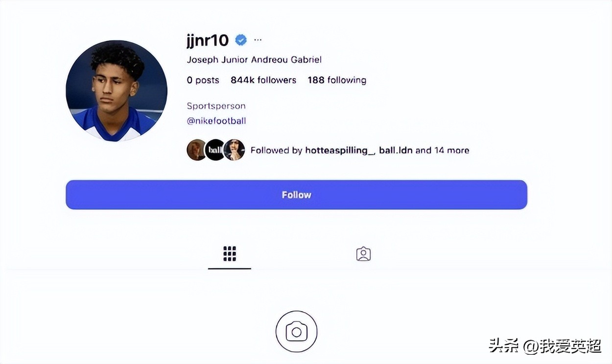The height and width of the screenshot is (364, 612).
Task: View the 188 following list
Action: 337,80
